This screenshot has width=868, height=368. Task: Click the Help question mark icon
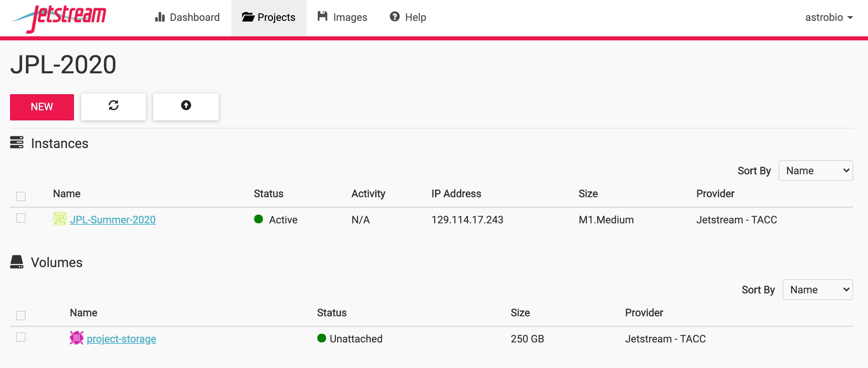coord(395,16)
